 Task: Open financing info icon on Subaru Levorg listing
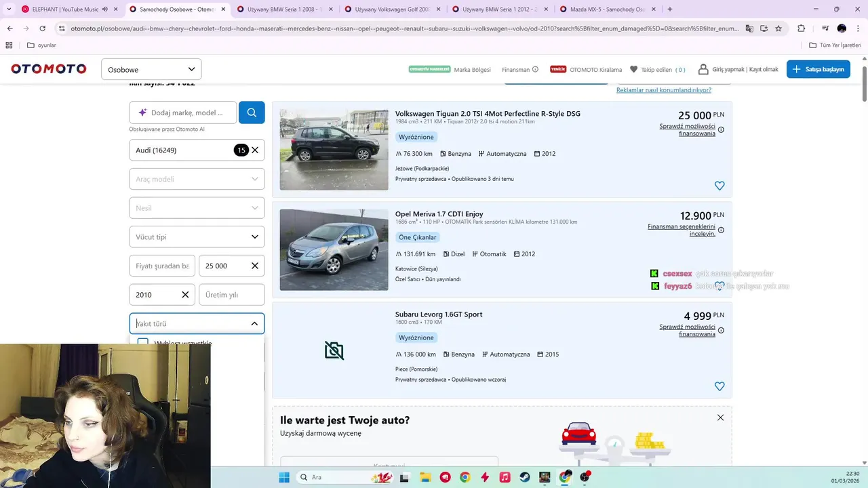721,330
